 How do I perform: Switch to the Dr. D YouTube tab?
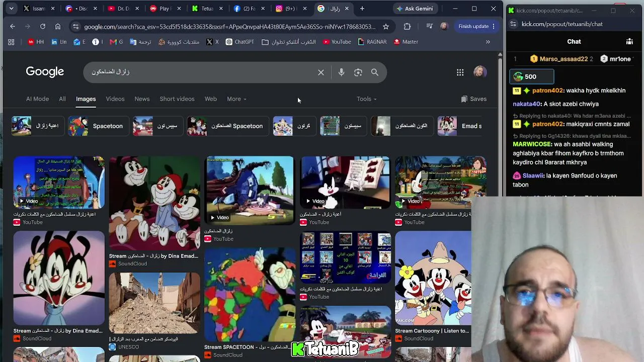[x=117, y=9]
